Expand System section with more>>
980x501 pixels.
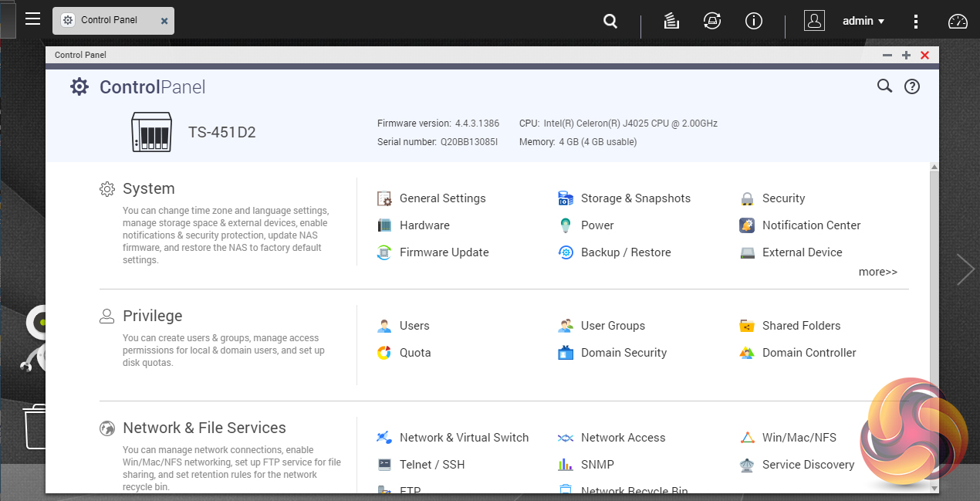877,272
